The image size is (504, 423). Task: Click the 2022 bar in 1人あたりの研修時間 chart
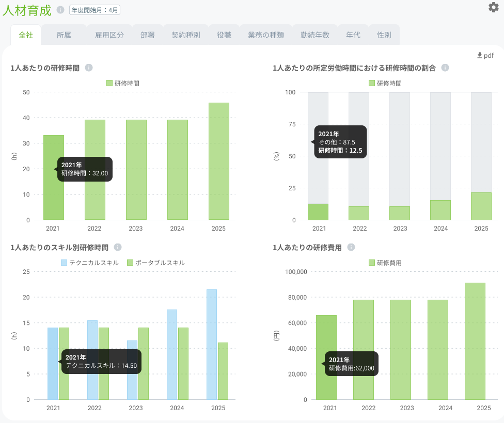pos(95,170)
